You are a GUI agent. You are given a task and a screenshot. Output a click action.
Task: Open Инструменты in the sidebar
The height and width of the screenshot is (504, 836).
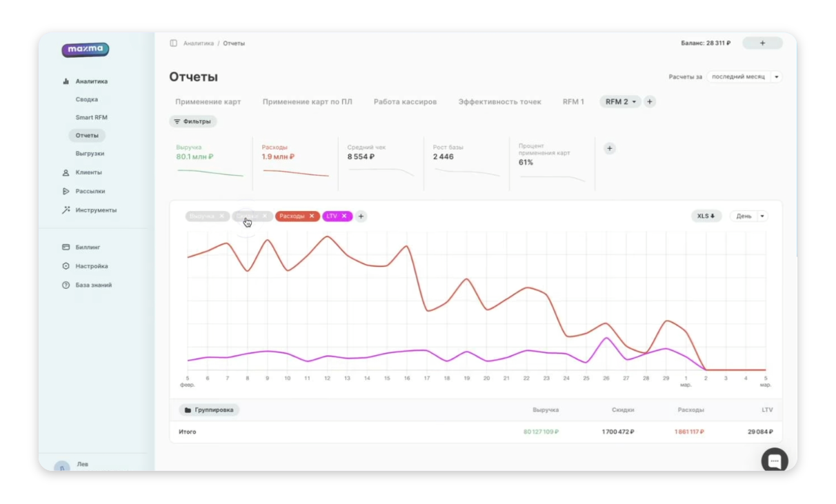(89, 210)
